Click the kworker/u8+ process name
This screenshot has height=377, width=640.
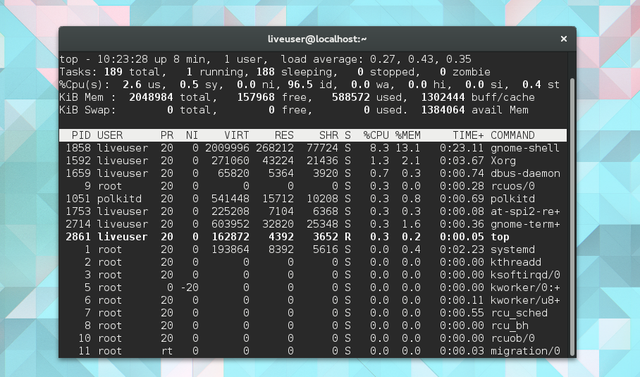525,300
